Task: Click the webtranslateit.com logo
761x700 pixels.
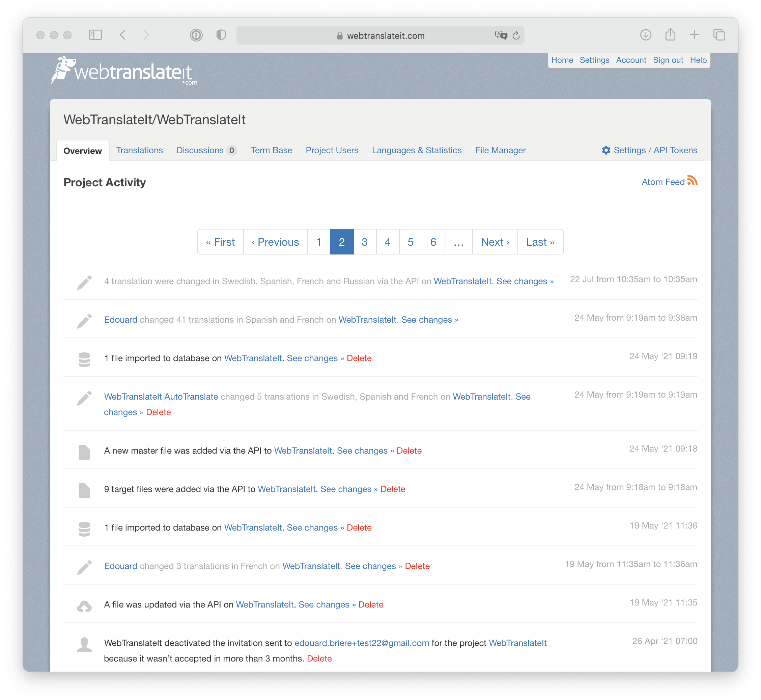Action: (x=124, y=71)
